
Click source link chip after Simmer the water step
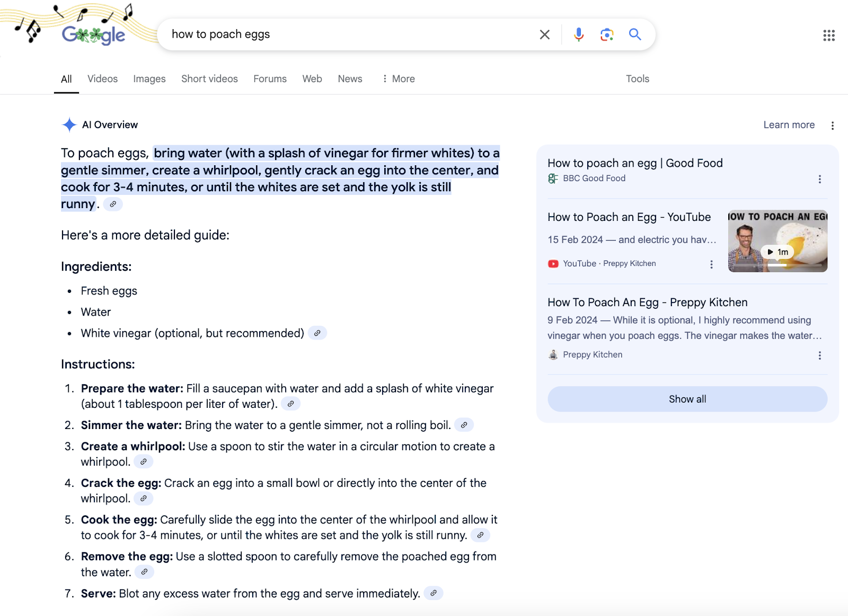464,425
